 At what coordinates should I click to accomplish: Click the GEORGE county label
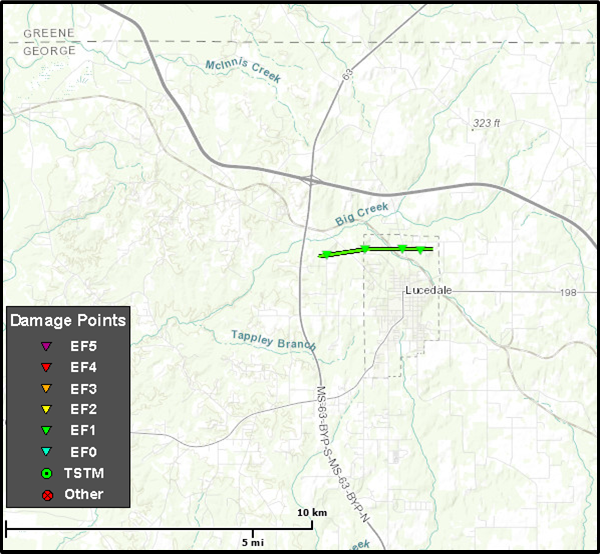point(49,50)
